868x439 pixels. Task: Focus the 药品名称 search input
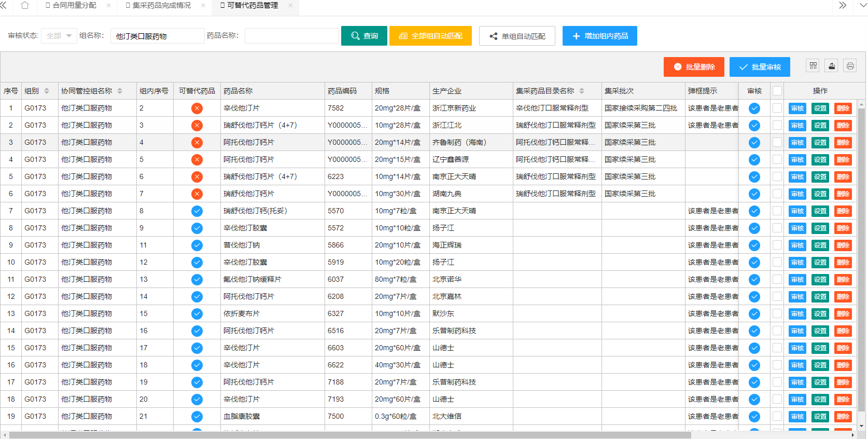(291, 36)
